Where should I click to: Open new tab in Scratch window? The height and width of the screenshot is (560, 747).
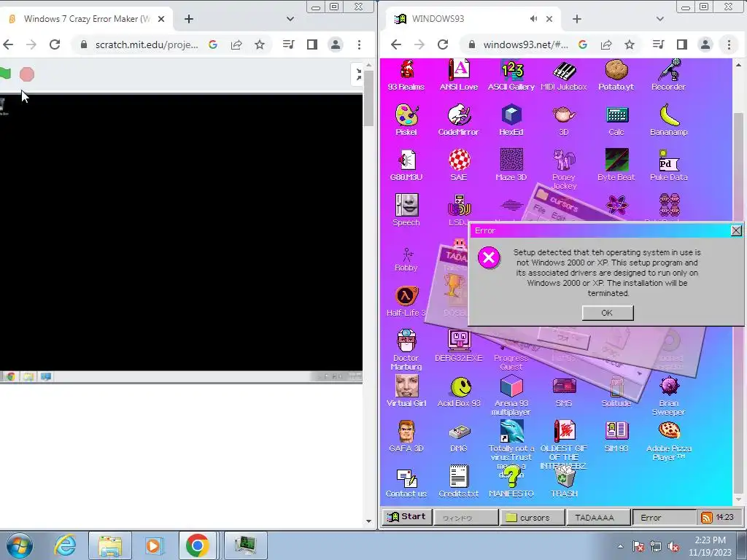pos(189,19)
